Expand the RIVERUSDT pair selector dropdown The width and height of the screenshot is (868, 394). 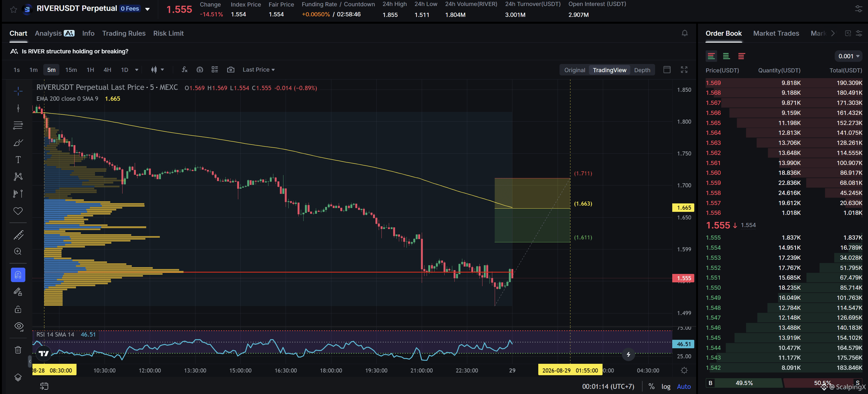click(x=147, y=9)
